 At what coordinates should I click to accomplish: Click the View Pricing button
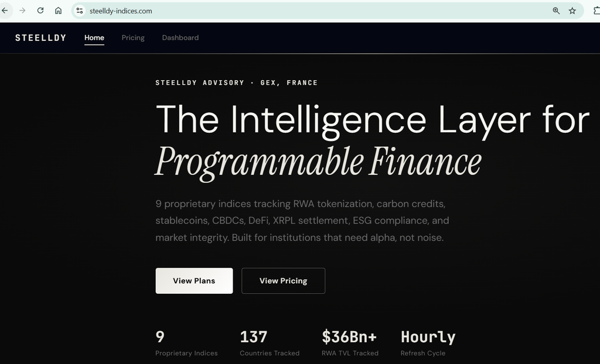pos(283,281)
